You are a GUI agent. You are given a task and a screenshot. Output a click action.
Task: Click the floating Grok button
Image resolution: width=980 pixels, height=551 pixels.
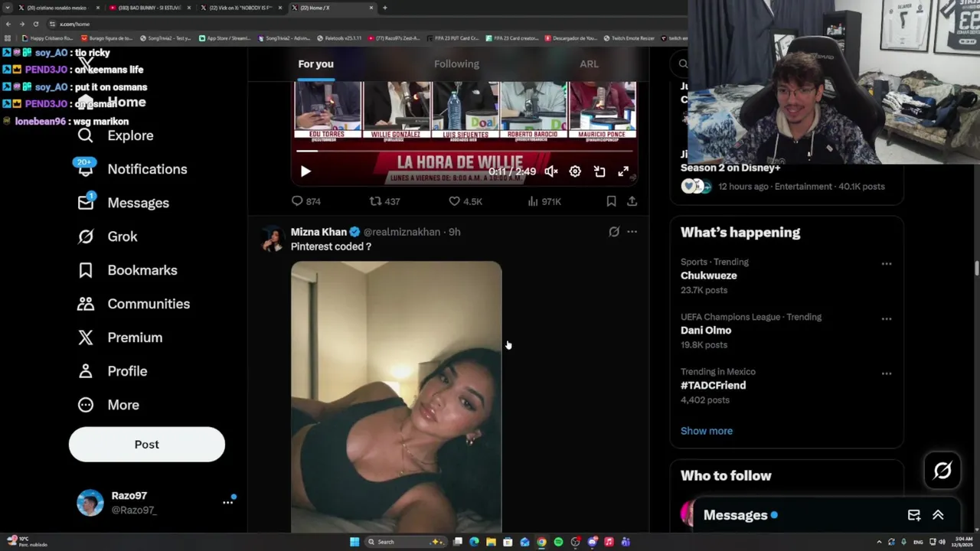point(942,471)
